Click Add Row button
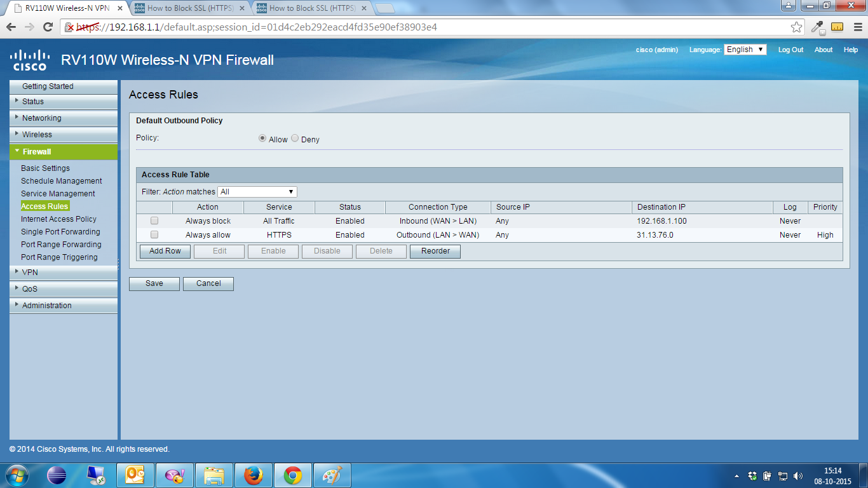The height and width of the screenshot is (488, 868). (165, 251)
